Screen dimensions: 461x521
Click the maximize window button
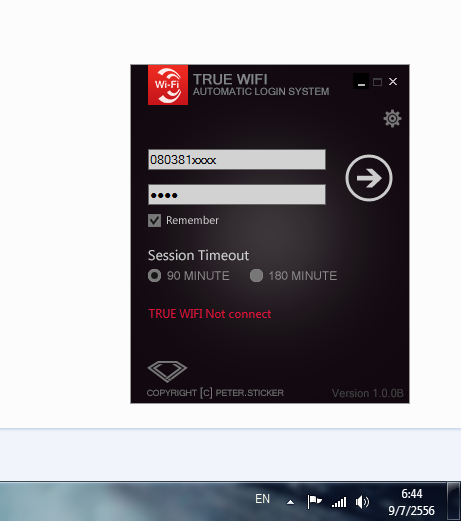[x=377, y=82]
